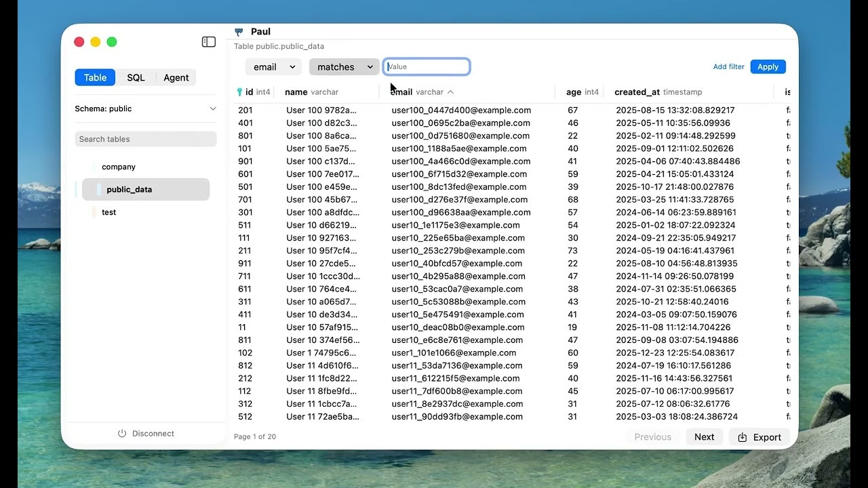Click age cell 68
This screenshot has height=488, width=868.
[573, 200]
